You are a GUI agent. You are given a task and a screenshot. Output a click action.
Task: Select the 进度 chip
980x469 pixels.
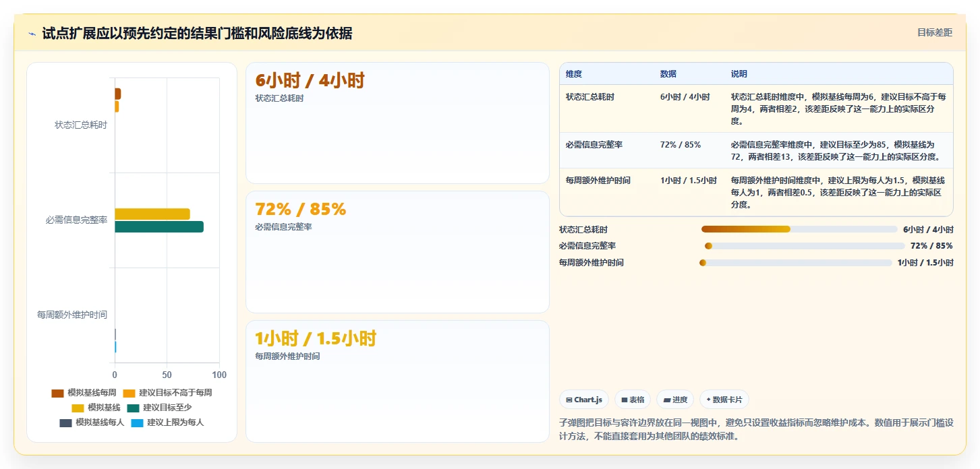pyautogui.click(x=675, y=400)
